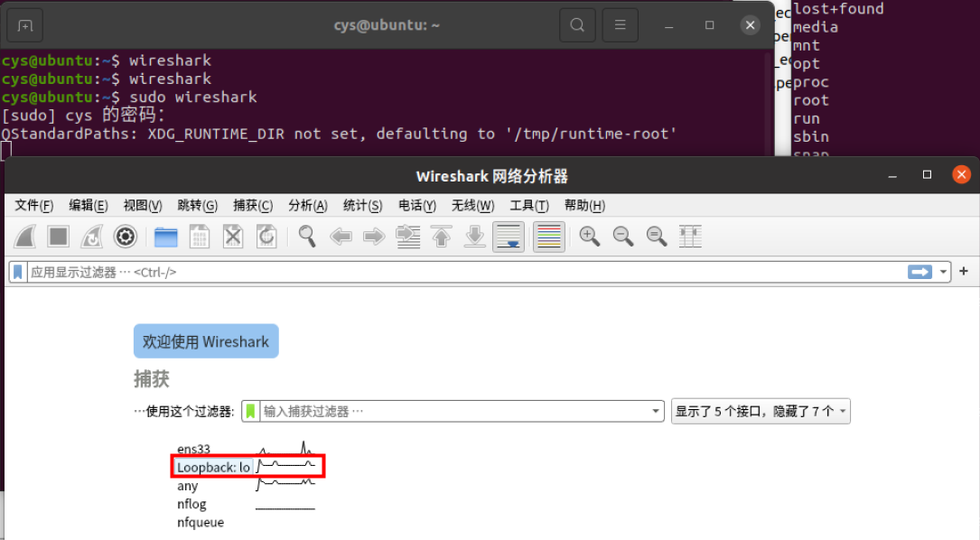Jump to last packet down arrow
Viewport: 980px width, 540px height.
coord(475,237)
